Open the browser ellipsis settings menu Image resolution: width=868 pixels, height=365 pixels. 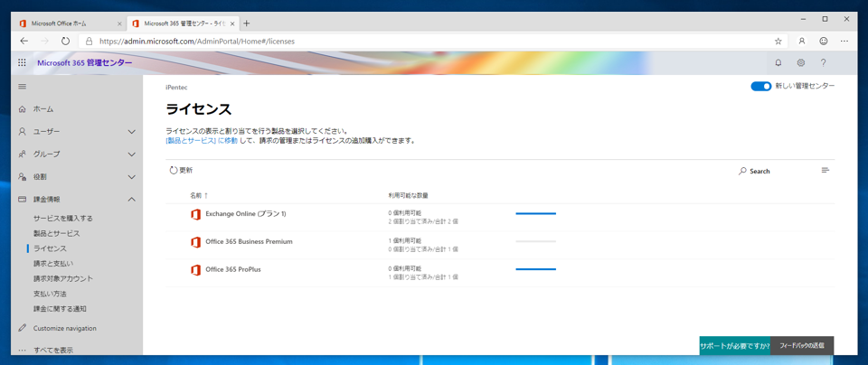point(844,41)
